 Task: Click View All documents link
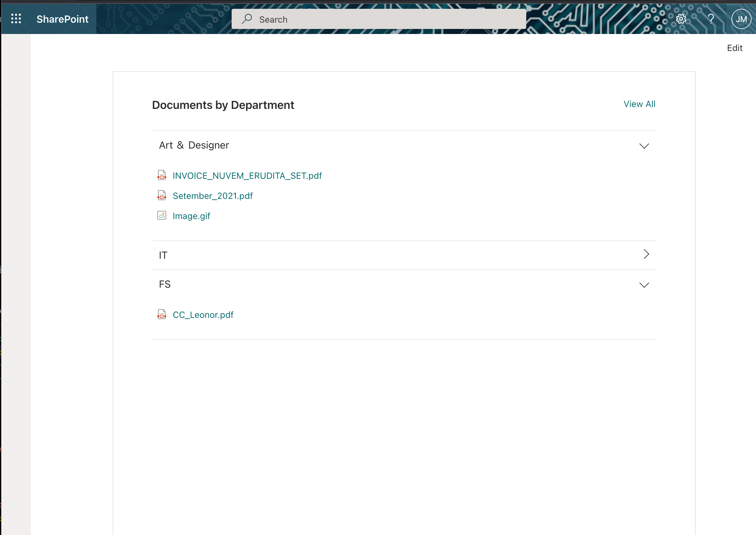coord(639,104)
